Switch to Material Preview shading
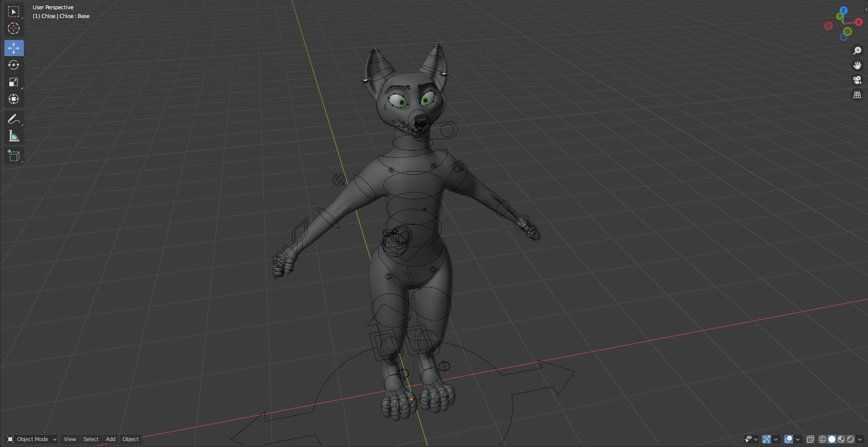 coord(841,439)
